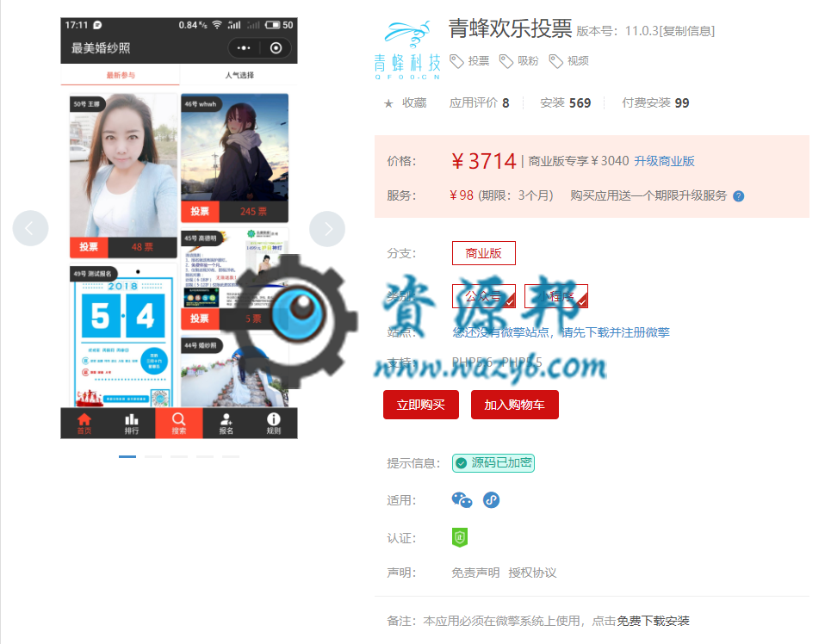Click the 付费安装 99 count

tap(655, 103)
